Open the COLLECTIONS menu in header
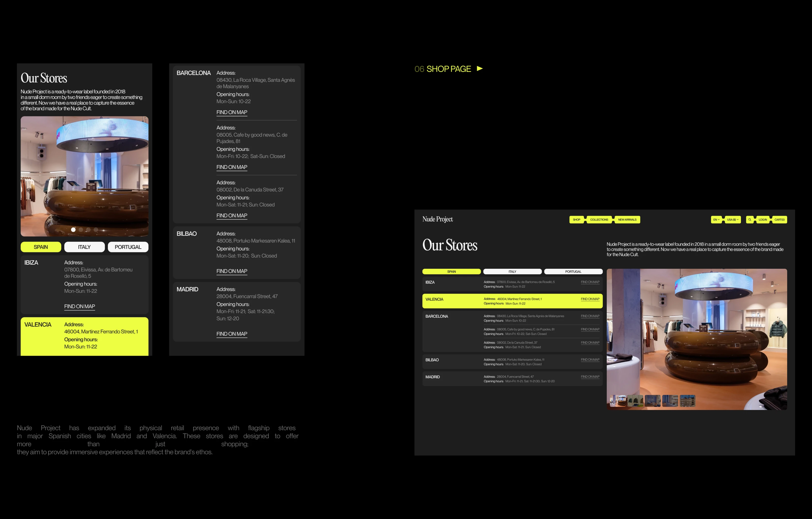 click(599, 220)
